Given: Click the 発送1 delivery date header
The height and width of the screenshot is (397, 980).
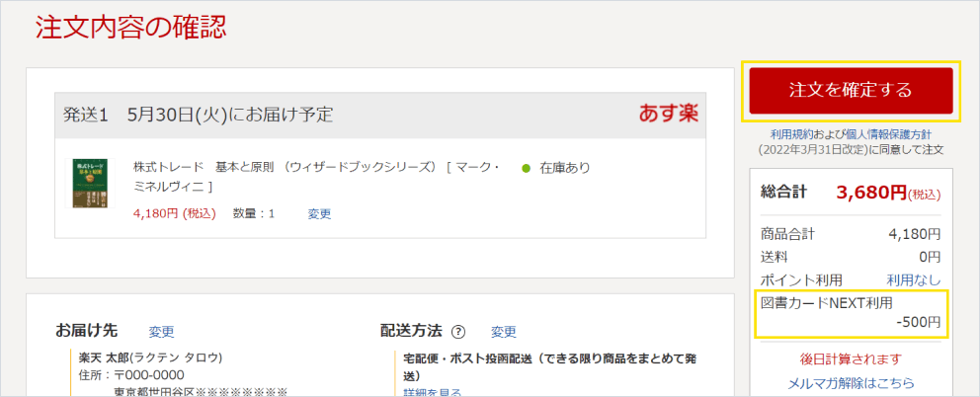Looking at the screenshot, I should [x=198, y=115].
